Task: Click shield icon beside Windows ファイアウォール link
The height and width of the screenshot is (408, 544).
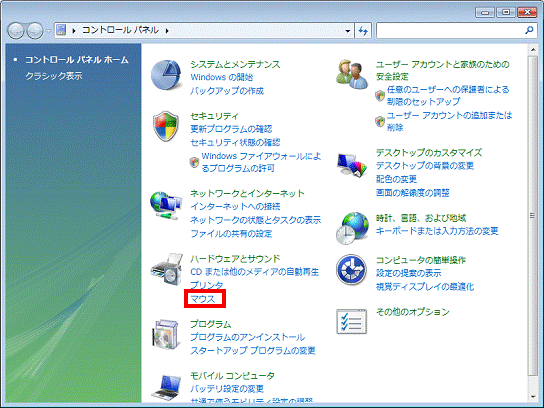Action: click(194, 162)
